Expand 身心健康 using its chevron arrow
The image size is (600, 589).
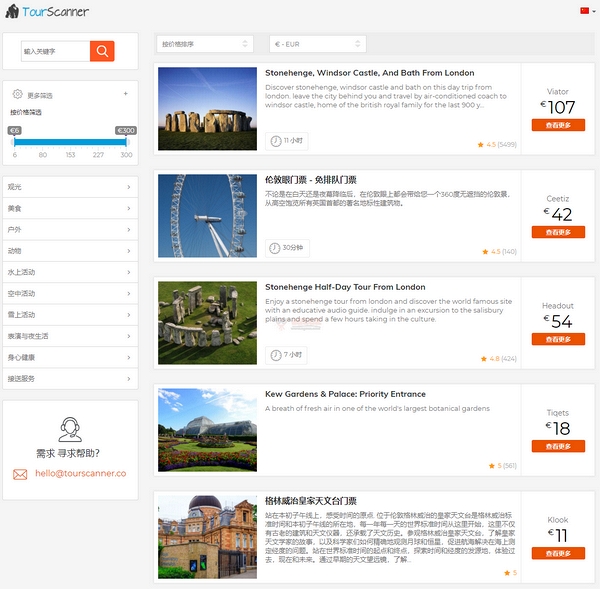coord(129,357)
